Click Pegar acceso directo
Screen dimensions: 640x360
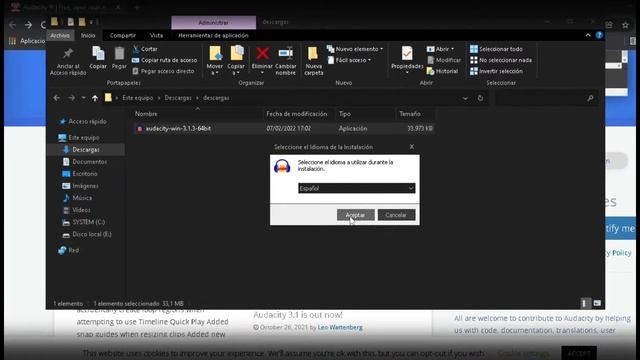(163, 71)
